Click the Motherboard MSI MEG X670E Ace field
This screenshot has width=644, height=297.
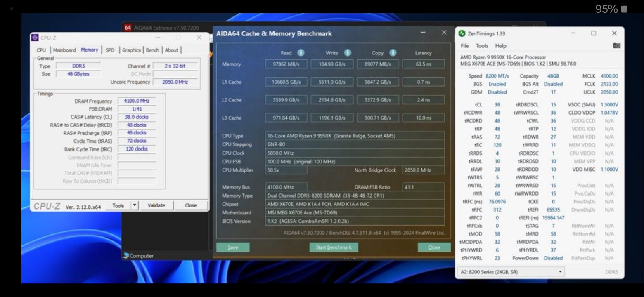[355, 212]
